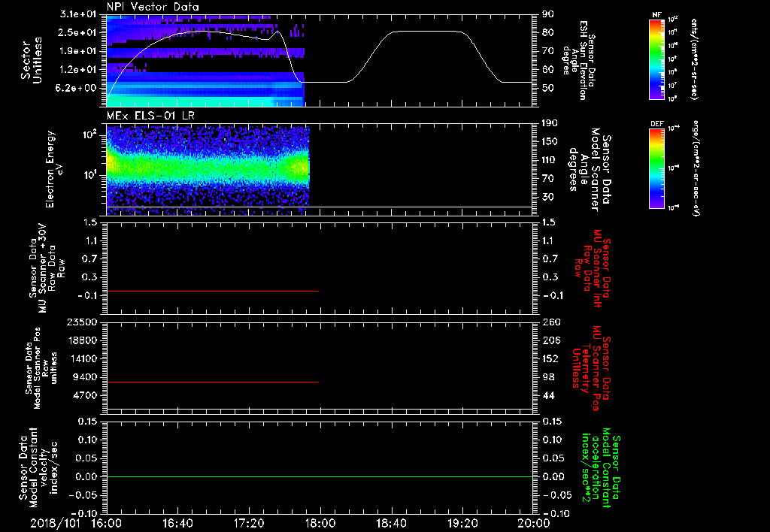Click the DEF energy flux color bar

pyautogui.click(x=656, y=168)
